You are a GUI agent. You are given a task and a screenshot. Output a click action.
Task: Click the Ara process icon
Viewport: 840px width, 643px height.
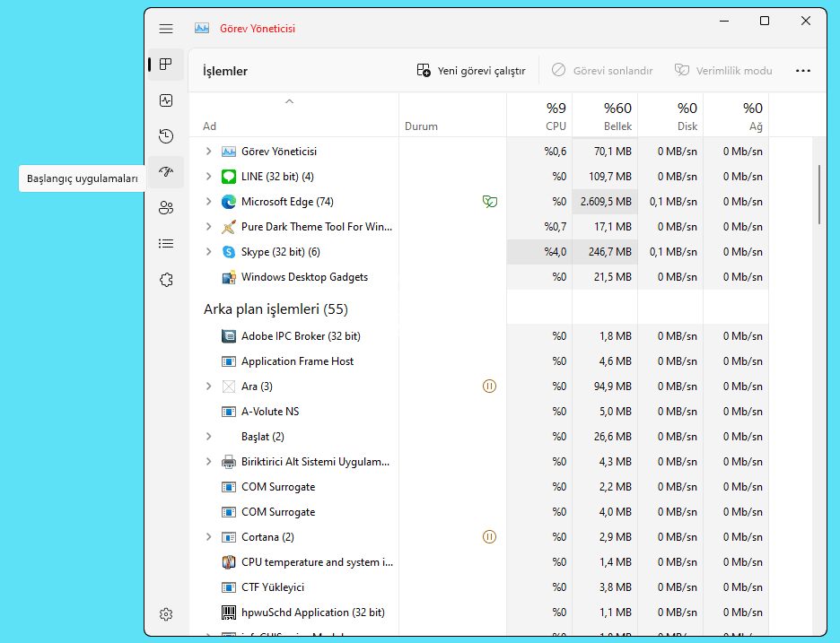coord(229,387)
